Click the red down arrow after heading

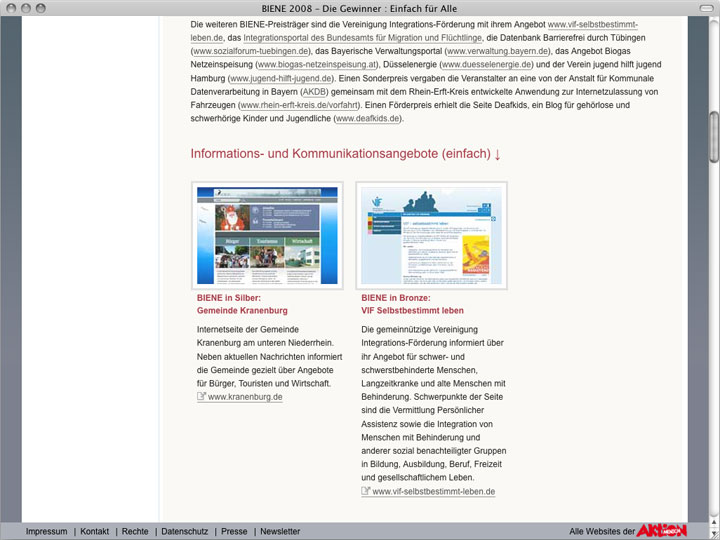pyautogui.click(x=498, y=154)
